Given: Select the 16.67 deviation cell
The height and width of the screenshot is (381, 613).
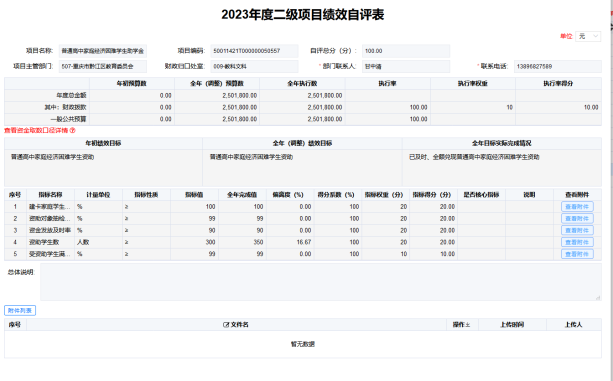Looking at the screenshot, I should pos(290,242).
